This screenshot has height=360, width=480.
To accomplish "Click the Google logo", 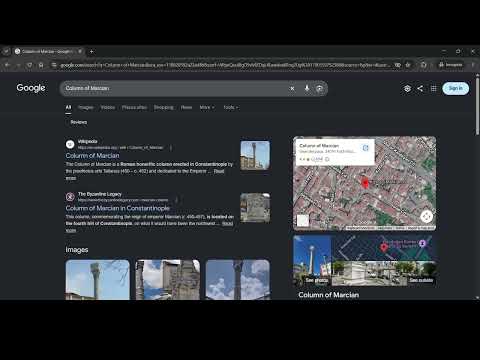I will (31, 88).
